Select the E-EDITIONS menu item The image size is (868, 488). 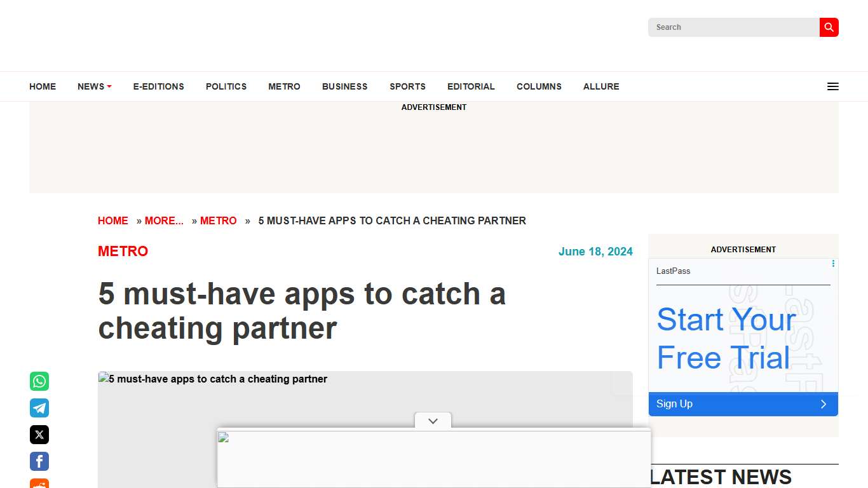point(158,86)
